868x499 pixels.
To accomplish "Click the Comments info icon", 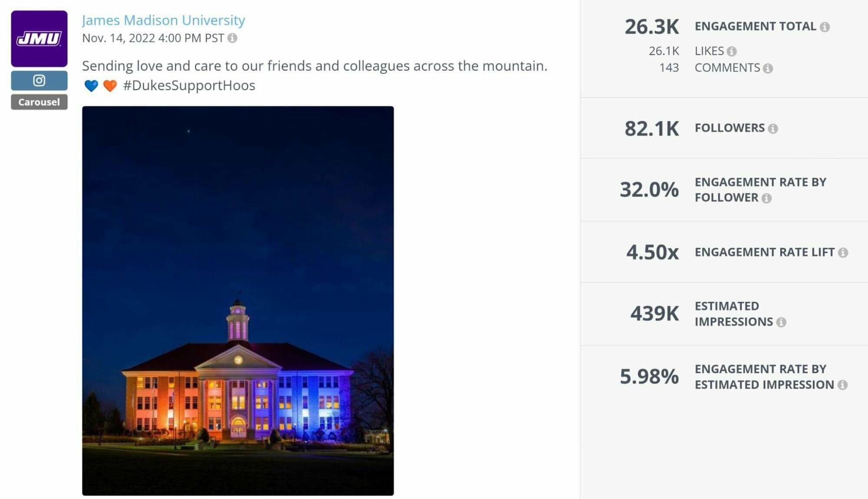I will click(769, 68).
